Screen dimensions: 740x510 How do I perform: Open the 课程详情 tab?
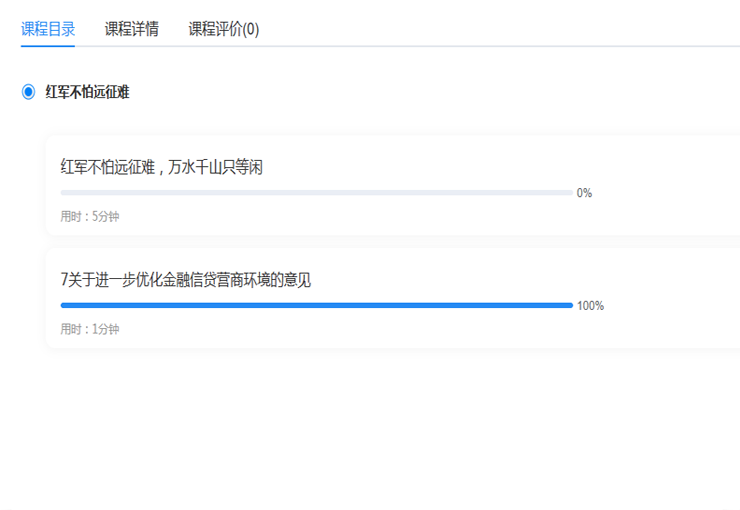click(131, 29)
